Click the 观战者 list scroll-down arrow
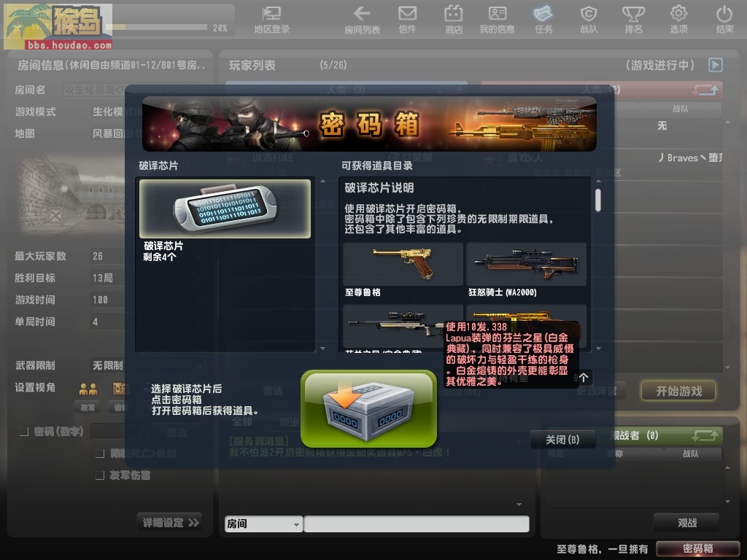747x560 pixels. point(727,502)
